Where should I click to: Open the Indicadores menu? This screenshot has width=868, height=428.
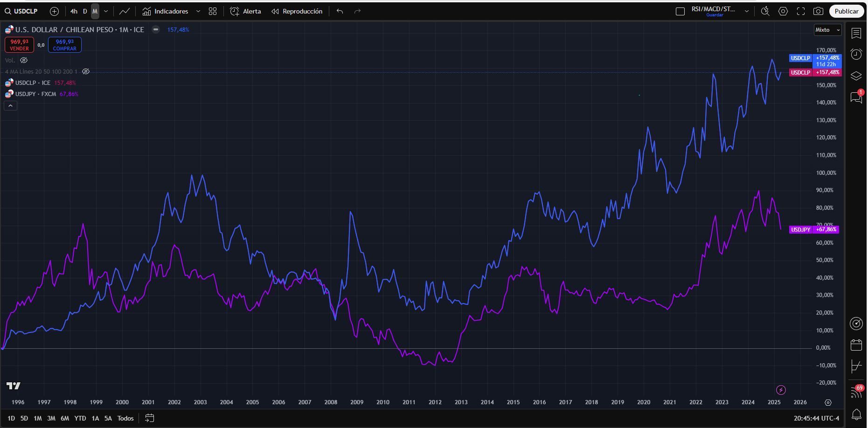(166, 11)
